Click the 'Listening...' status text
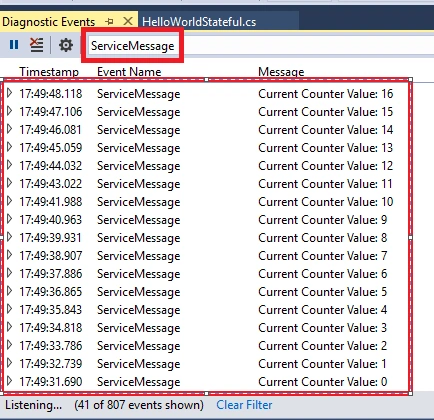Viewport: 434px width, 420px height. [33, 405]
